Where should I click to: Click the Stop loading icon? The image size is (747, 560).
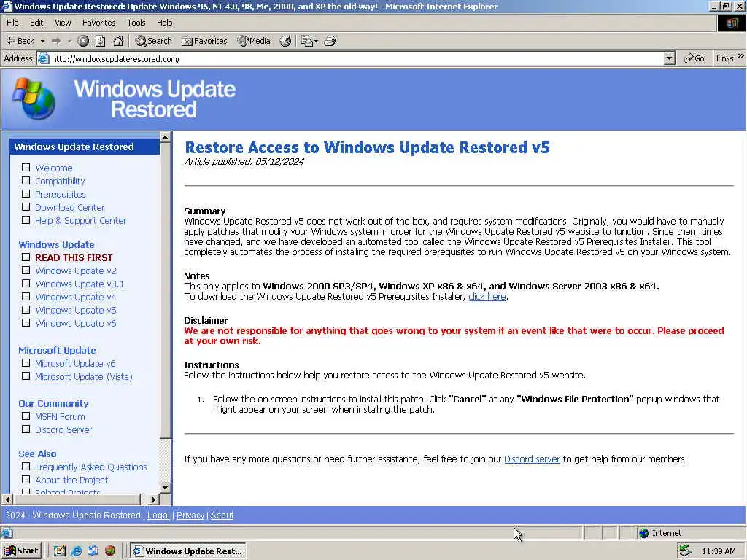[x=83, y=41]
